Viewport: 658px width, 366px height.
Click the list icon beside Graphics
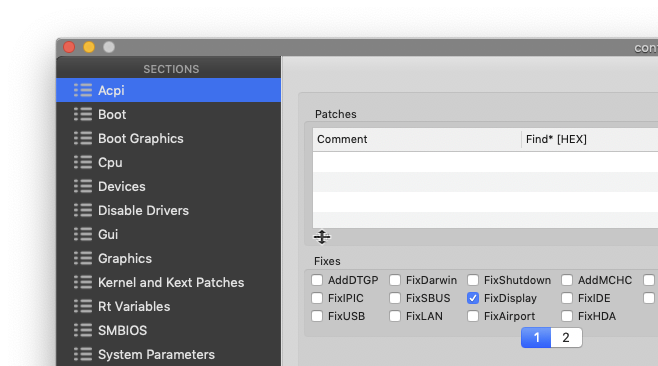pyautogui.click(x=83, y=258)
